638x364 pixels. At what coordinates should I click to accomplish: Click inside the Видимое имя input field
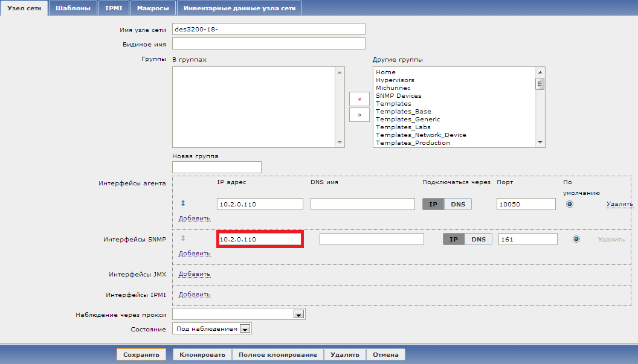268,43
